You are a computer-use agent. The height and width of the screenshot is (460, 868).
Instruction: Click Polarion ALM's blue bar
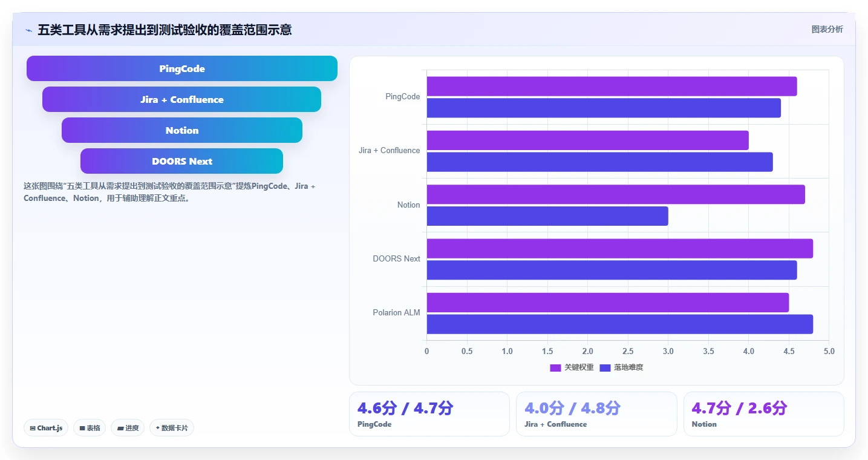[x=620, y=324]
